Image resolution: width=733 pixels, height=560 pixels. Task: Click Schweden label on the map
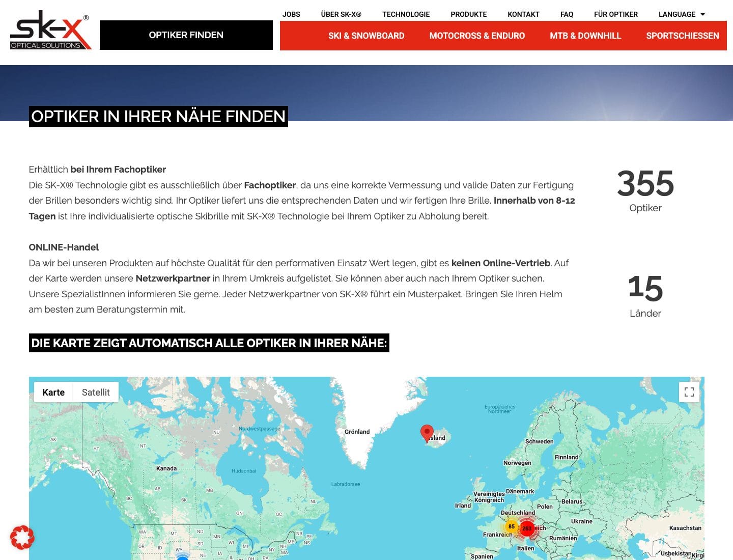[539, 441]
